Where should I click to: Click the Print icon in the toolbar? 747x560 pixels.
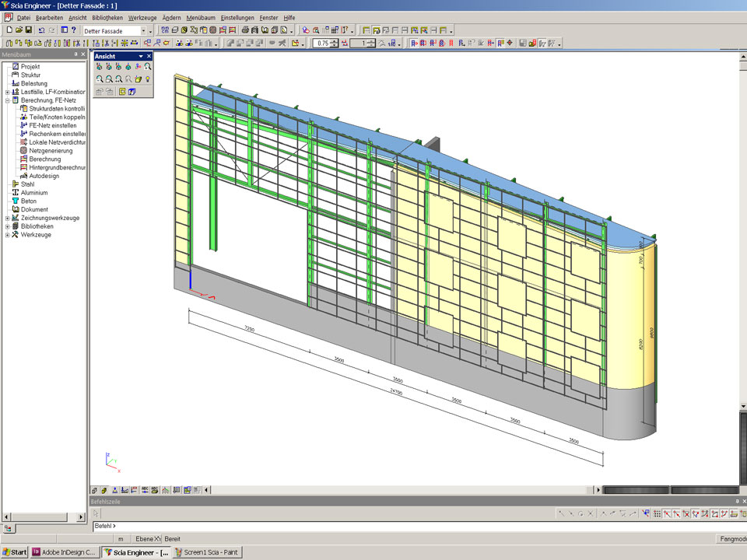pos(244,30)
